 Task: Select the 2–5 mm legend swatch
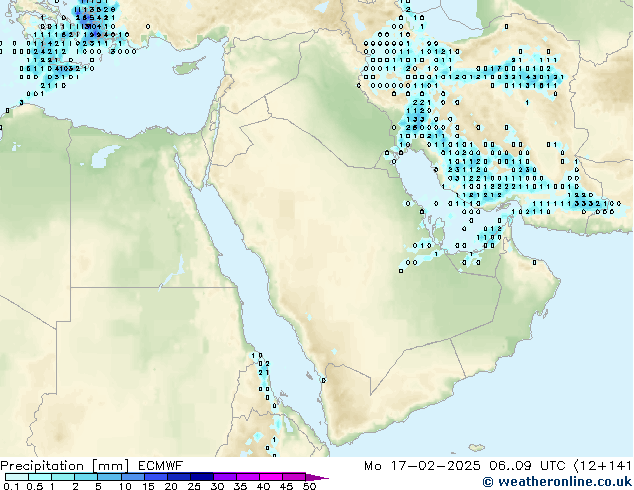[x=86, y=477]
